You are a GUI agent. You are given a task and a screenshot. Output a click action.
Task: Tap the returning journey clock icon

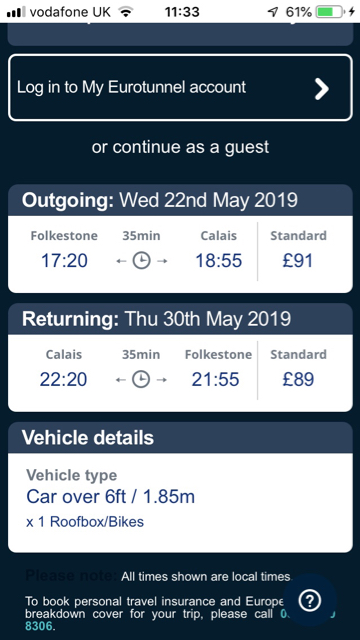pyautogui.click(x=141, y=380)
